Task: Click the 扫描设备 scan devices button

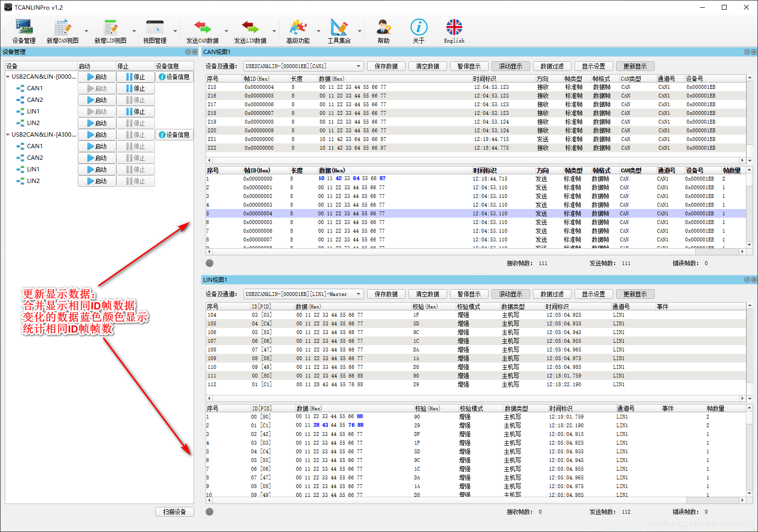Action: tap(174, 512)
